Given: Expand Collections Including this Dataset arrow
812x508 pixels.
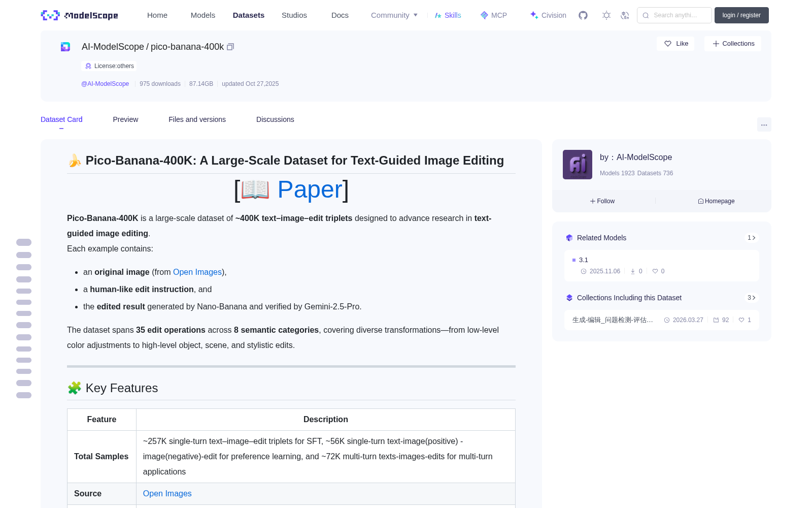Looking at the screenshot, I should tap(752, 298).
